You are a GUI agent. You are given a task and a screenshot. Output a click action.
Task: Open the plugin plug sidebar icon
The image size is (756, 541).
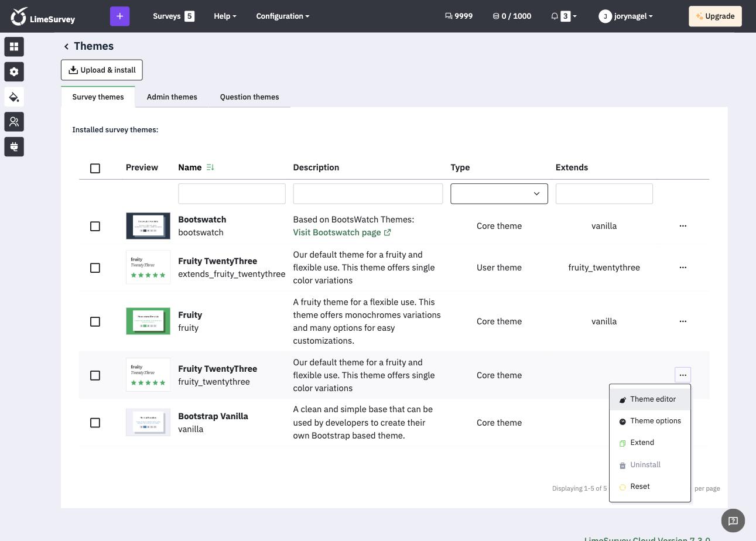(x=14, y=147)
